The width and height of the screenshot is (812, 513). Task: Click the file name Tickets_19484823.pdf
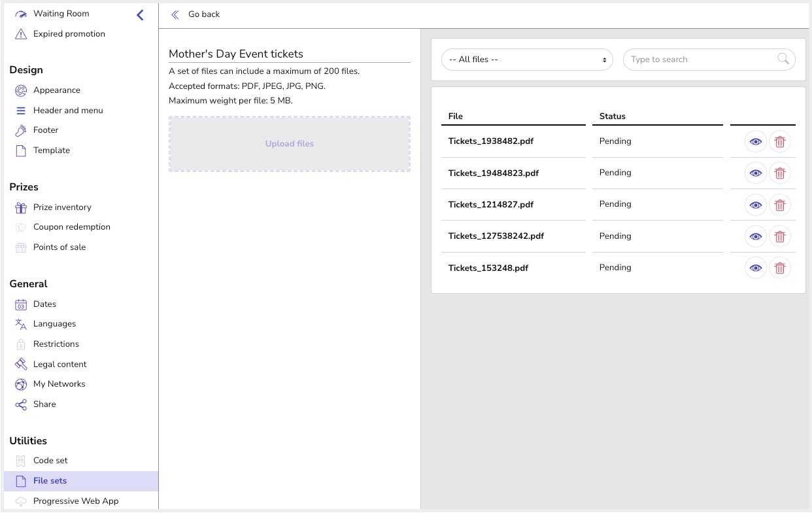494,173
